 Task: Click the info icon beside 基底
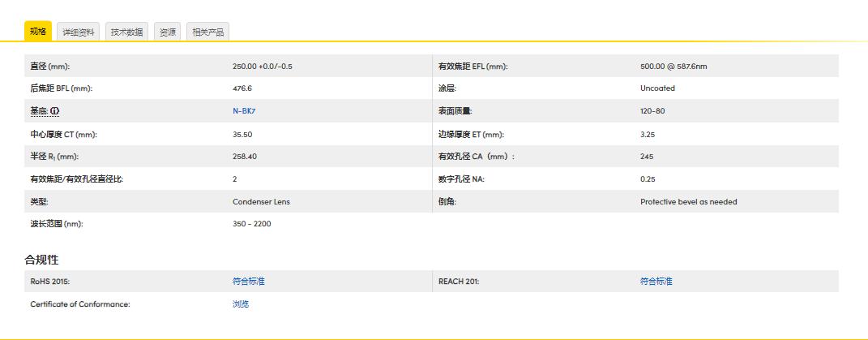point(55,111)
